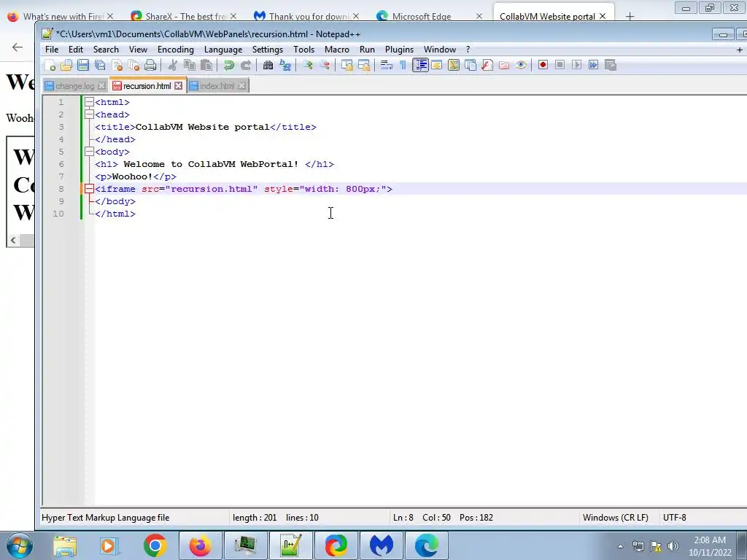Click the Copy toolbar icon
This screenshot has height=560, width=747.
tap(190, 65)
